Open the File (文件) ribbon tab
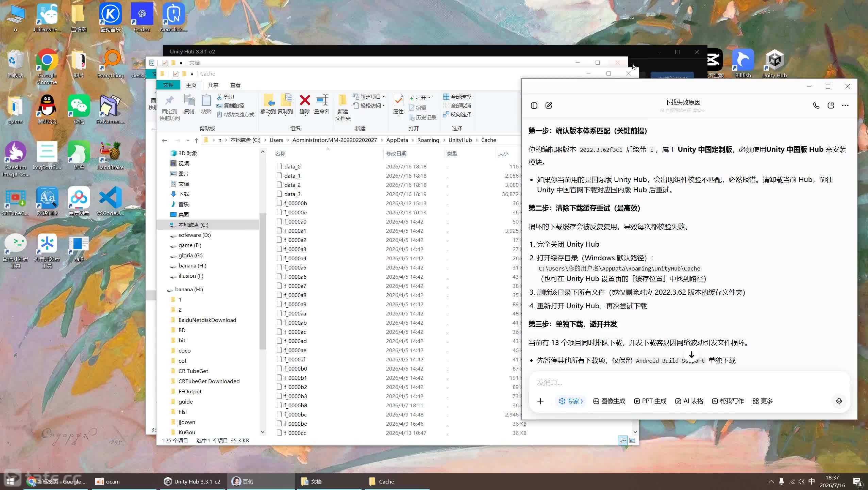 click(168, 85)
